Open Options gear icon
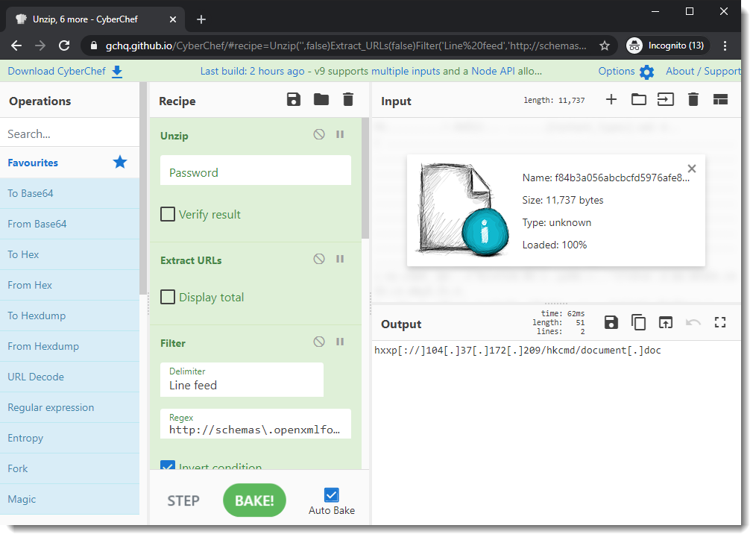The image size is (756, 540). (x=646, y=72)
